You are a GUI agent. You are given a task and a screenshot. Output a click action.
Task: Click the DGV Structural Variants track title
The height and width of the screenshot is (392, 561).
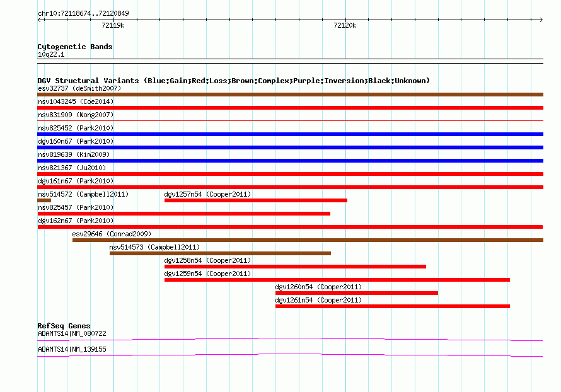233,81
